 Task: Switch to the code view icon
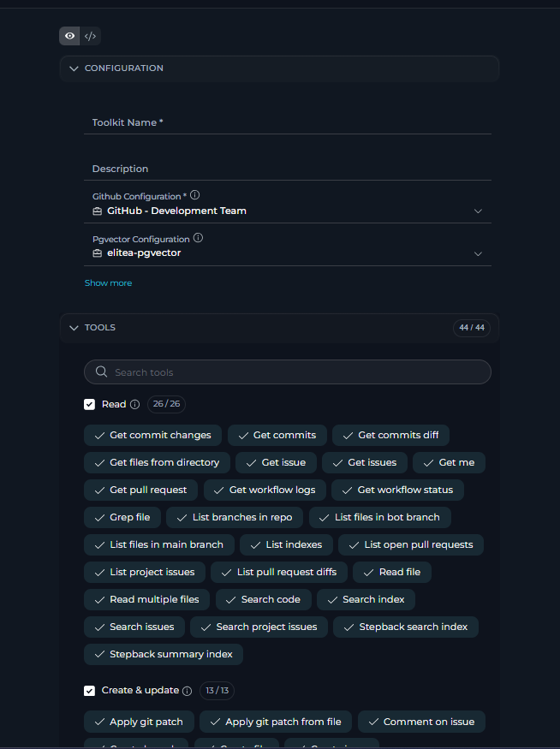[x=90, y=36]
